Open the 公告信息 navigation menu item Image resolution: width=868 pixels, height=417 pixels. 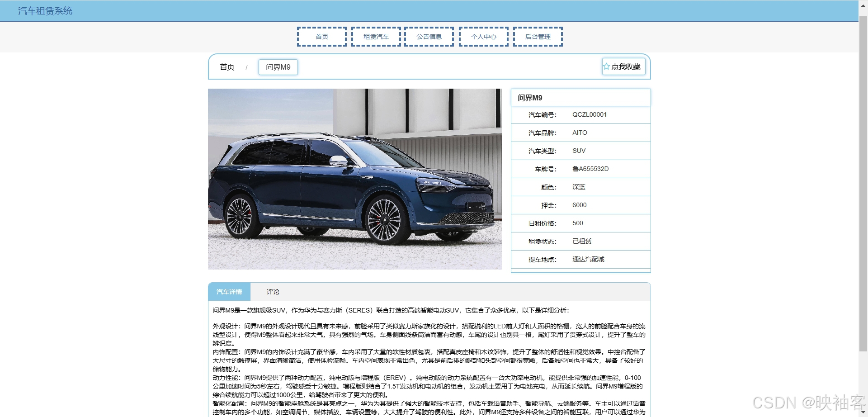429,37
